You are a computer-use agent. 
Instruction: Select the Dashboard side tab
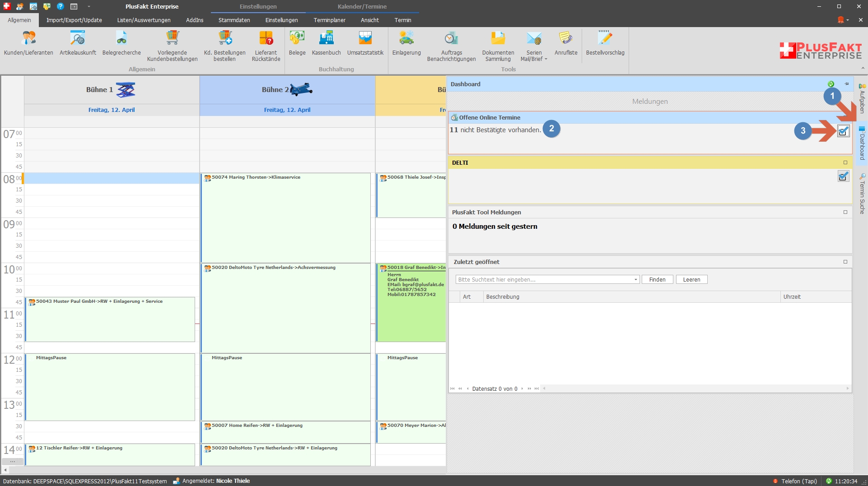tap(862, 143)
